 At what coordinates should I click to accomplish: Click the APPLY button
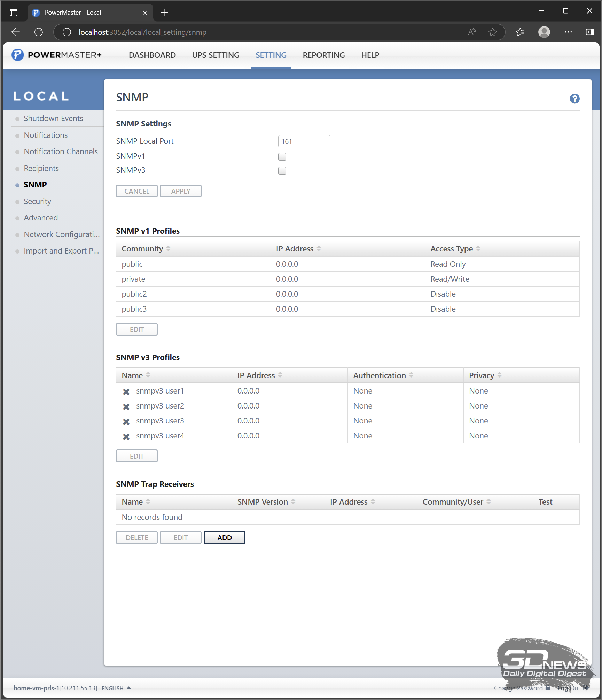pyautogui.click(x=181, y=191)
